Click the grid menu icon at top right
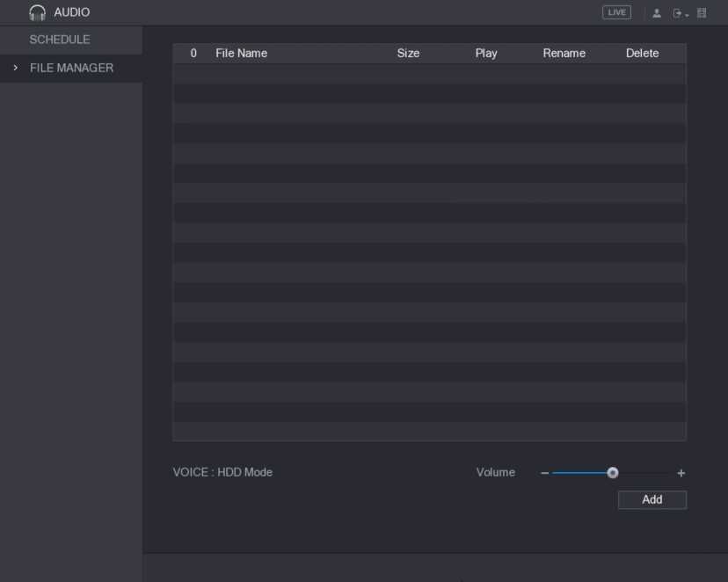 [702, 13]
